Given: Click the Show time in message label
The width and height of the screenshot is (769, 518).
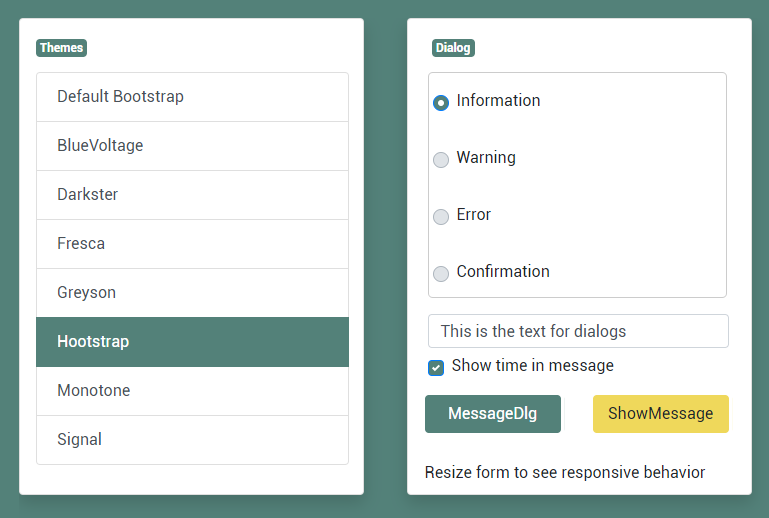Looking at the screenshot, I should (533, 365).
